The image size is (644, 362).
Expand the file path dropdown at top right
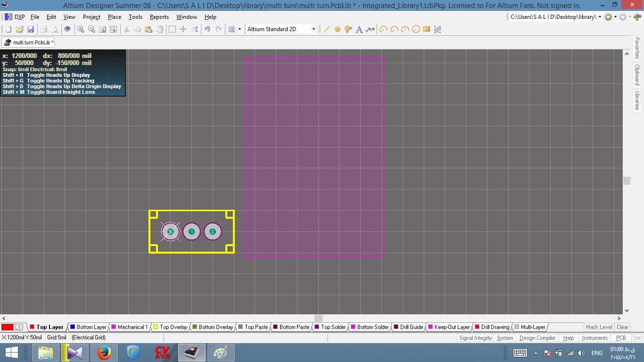(600, 17)
